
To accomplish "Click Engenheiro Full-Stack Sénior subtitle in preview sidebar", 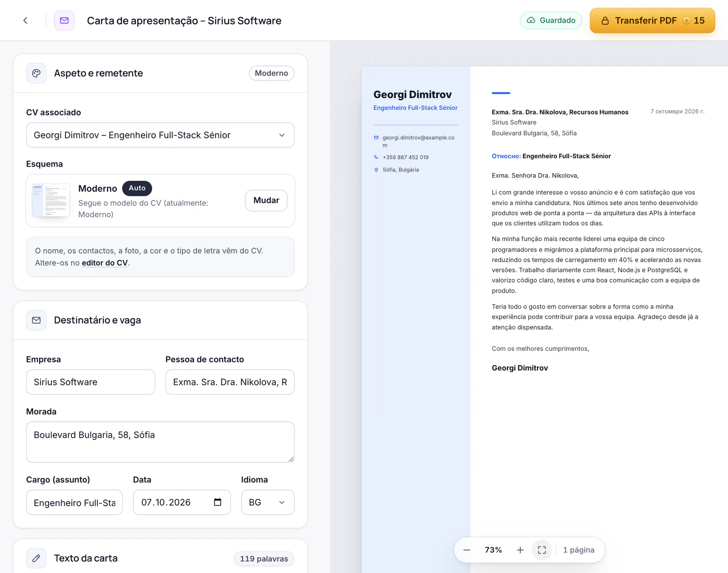I will coord(415,108).
